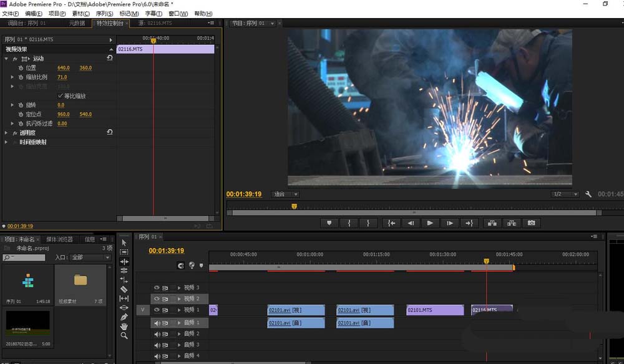Click the Extract button

tap(512, 223)
